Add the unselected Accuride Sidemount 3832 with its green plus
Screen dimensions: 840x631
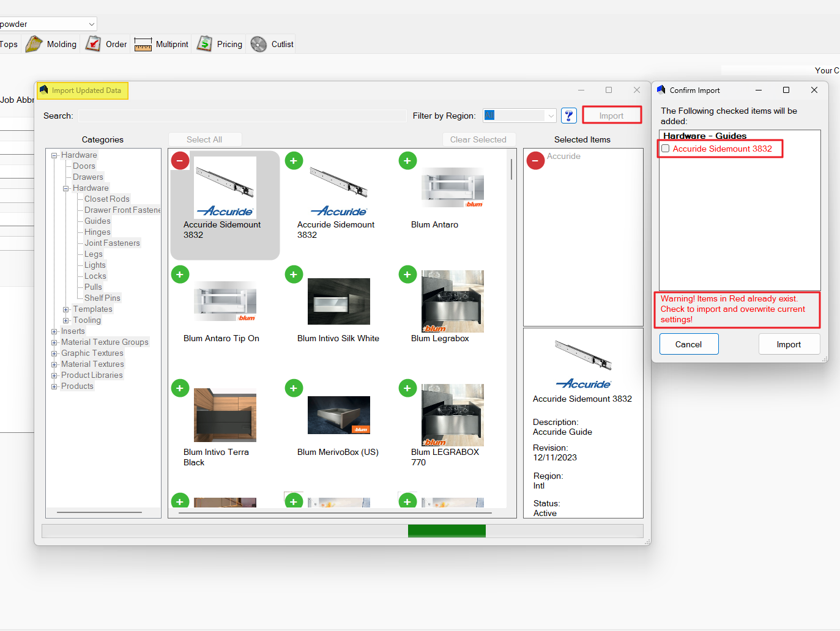pos(294,161)
